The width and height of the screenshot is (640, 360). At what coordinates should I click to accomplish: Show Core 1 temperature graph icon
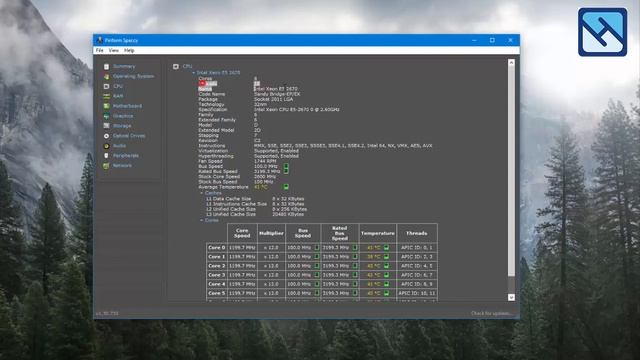point(386,257)
